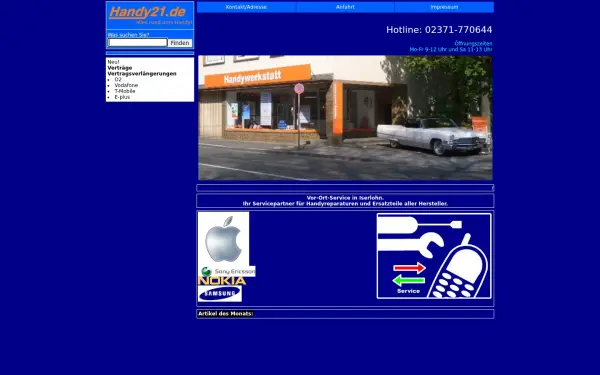Screen dimensions: 600x375
Task: Focus the 'Was suchen Sie?' search field
Action: click(137, 42)
